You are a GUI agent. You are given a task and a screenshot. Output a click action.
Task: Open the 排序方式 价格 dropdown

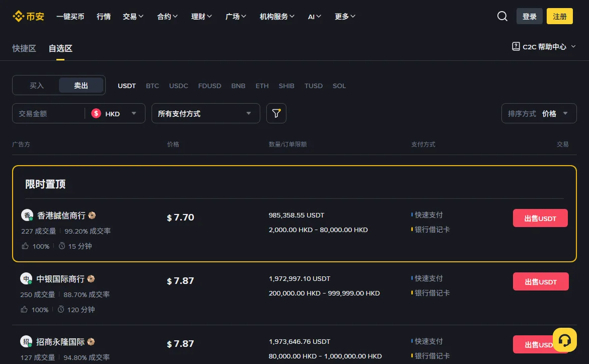[539, 113]
